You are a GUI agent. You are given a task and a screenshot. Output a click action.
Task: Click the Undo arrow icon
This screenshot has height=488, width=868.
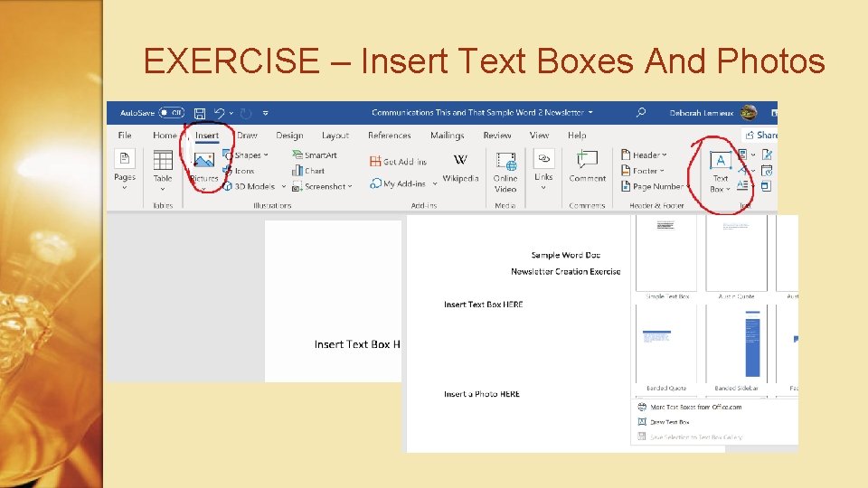(219, 114)
